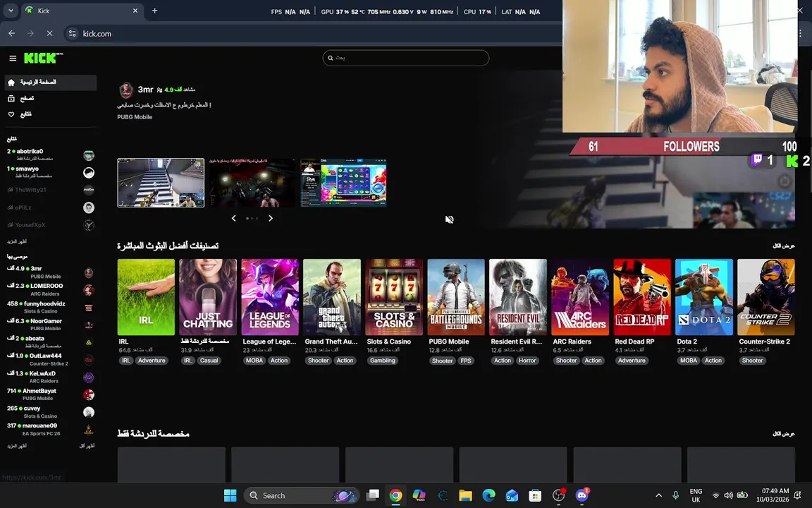The height and width of the screenshot is (508, 812).
Task: Open KeLwAxD avatar in recommended list
Action: coord(89,377)
